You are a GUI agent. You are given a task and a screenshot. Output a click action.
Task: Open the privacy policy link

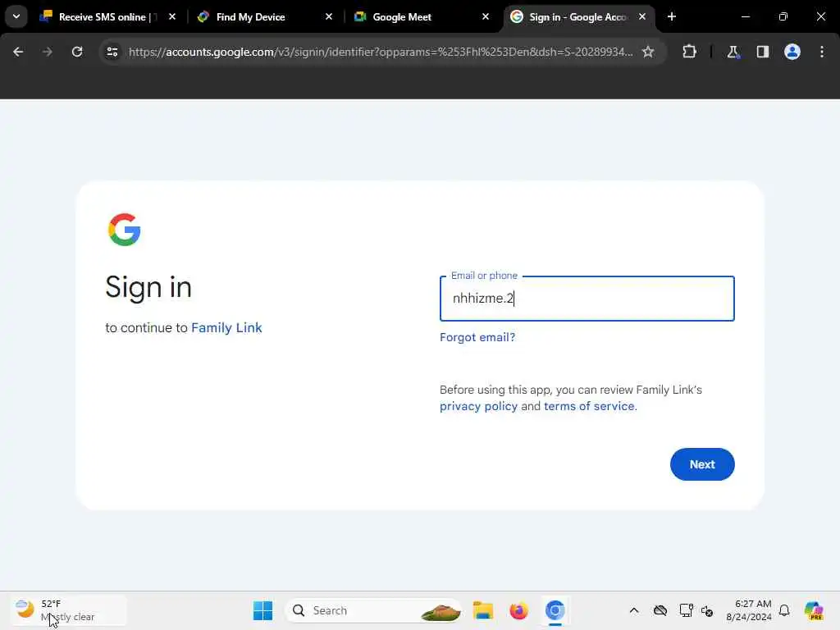click(478, 406)
